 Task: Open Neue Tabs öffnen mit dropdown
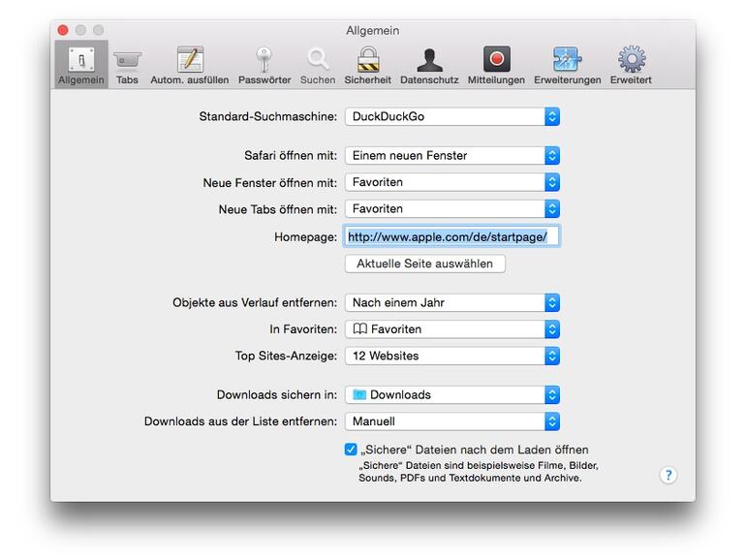pyautogui.click(x=452, y=209)
